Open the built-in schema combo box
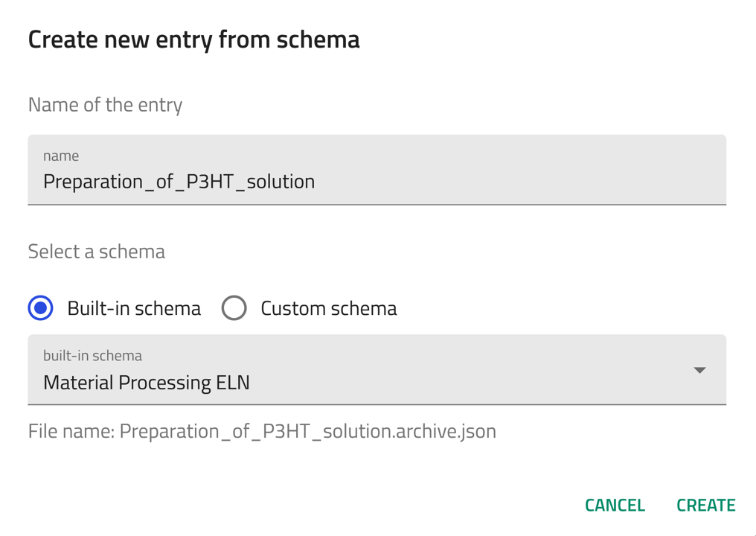Screen dimensions: 756x536 coord(377,370)
